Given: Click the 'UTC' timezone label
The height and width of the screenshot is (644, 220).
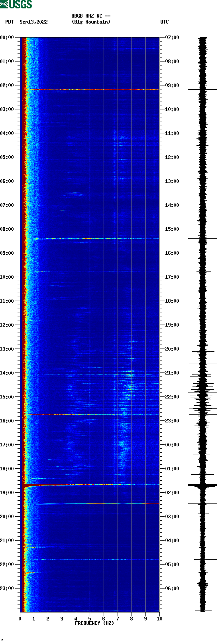Looking at the screenshot, I should (x=165, y=22).
